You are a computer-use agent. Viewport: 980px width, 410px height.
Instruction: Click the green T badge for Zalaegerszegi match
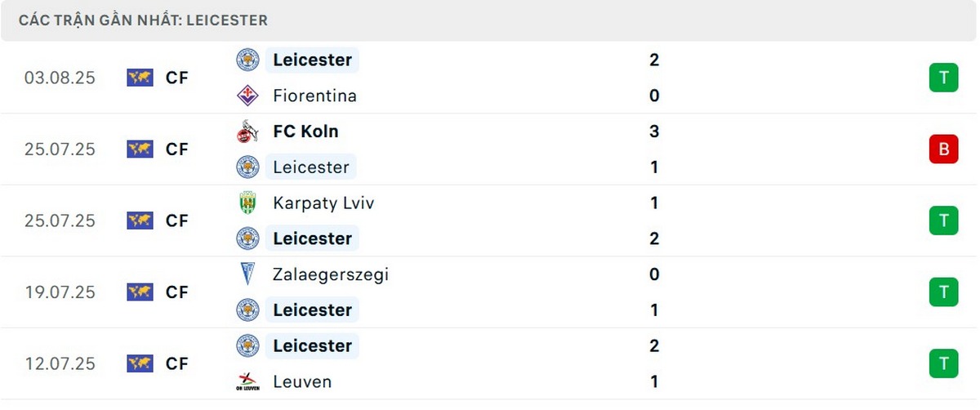pos(943,292)
